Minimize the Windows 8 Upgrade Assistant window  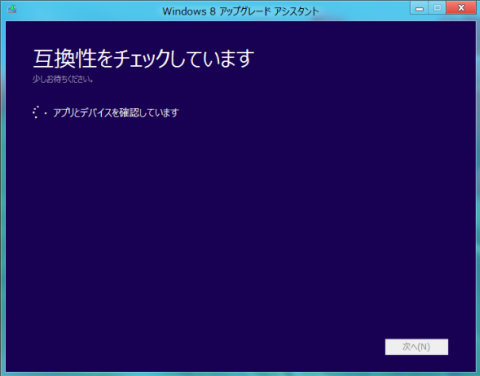click(420, 8)
